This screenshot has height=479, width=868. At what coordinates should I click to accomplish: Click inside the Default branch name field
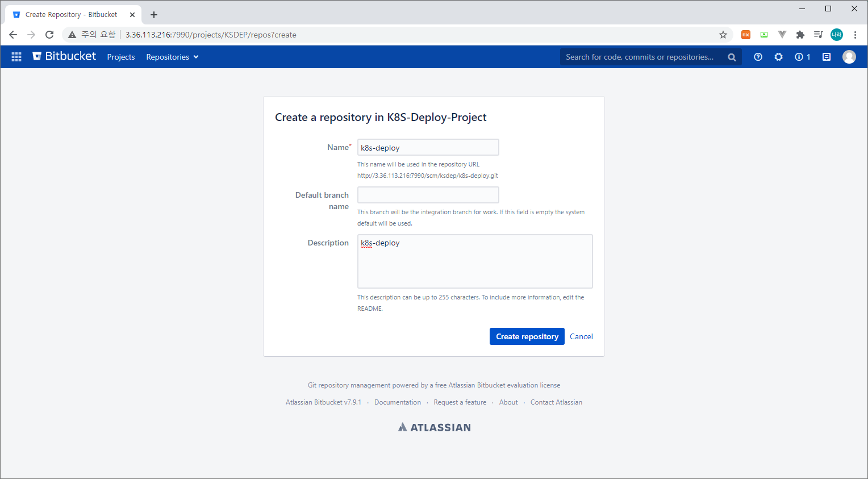click(428, 195)
